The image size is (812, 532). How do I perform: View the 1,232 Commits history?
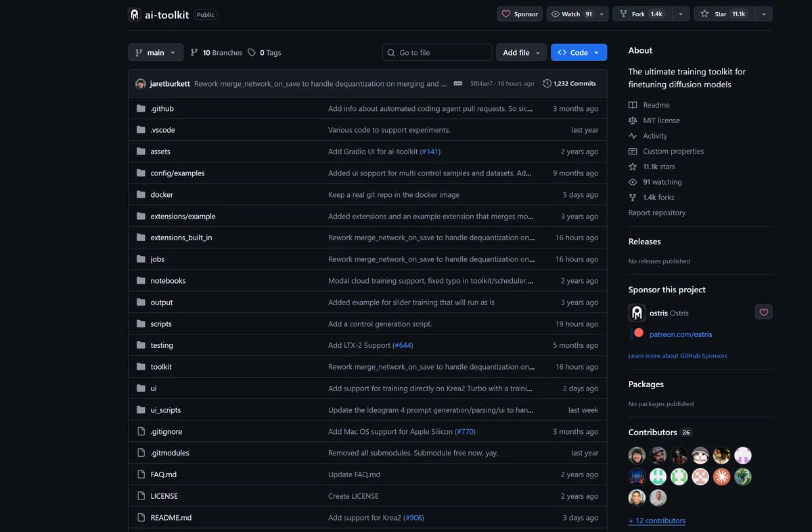point(569,84)
